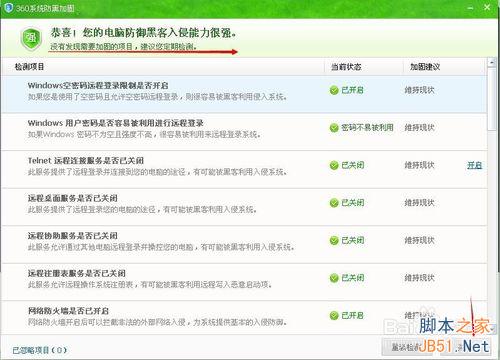The image size is (500, 360).
Task: Select row Telnet 远程连接服务是否已关闭
Action: (244, 169)
